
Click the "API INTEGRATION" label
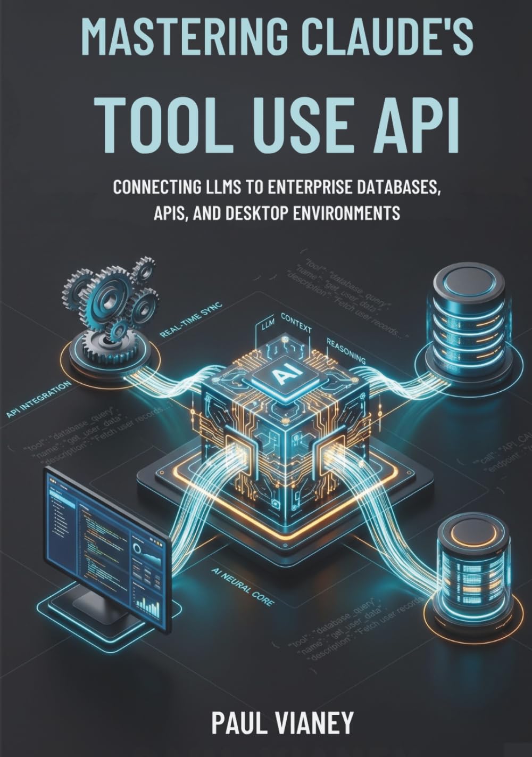click(39, 398)
